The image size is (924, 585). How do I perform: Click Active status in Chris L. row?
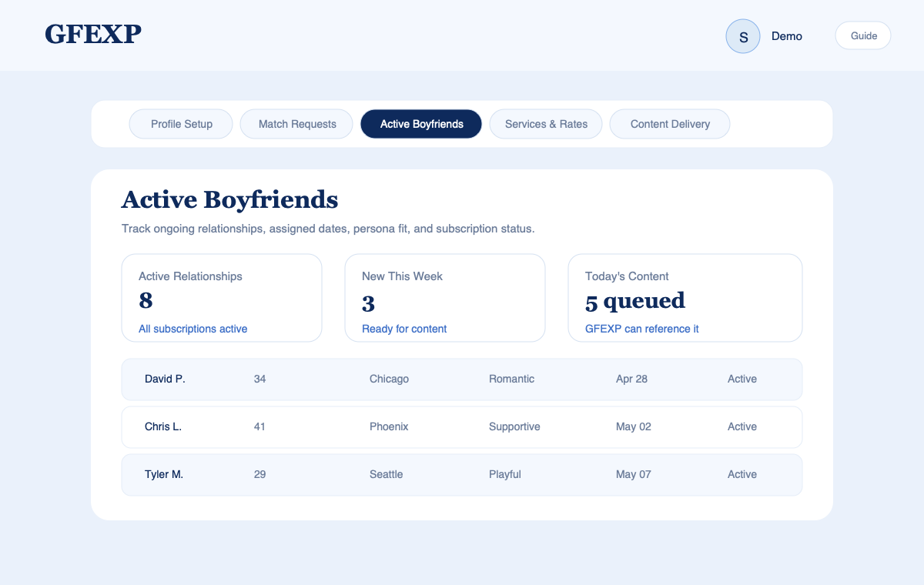coord(742,426)
